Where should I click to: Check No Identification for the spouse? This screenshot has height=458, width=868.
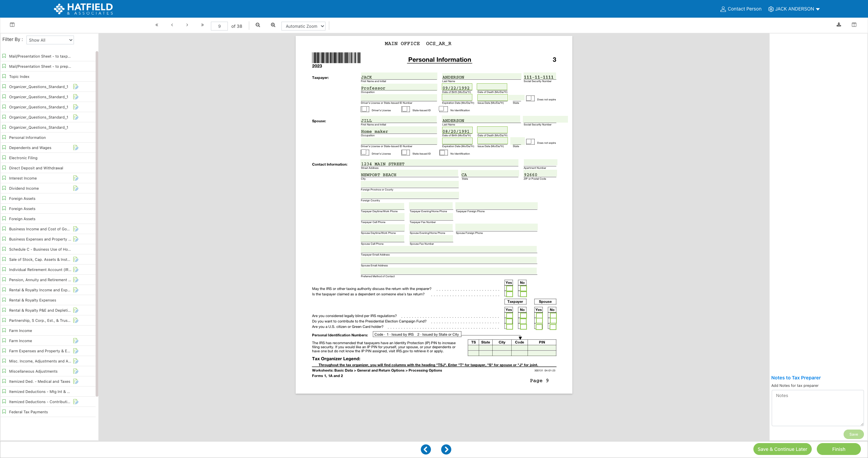(x=443, y=152)
